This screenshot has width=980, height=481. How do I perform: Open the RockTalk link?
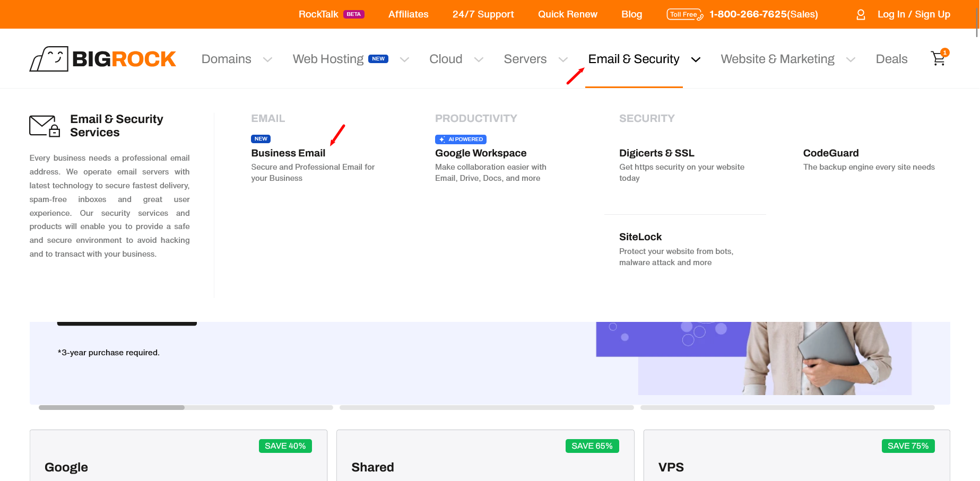[x=318, y=14]
